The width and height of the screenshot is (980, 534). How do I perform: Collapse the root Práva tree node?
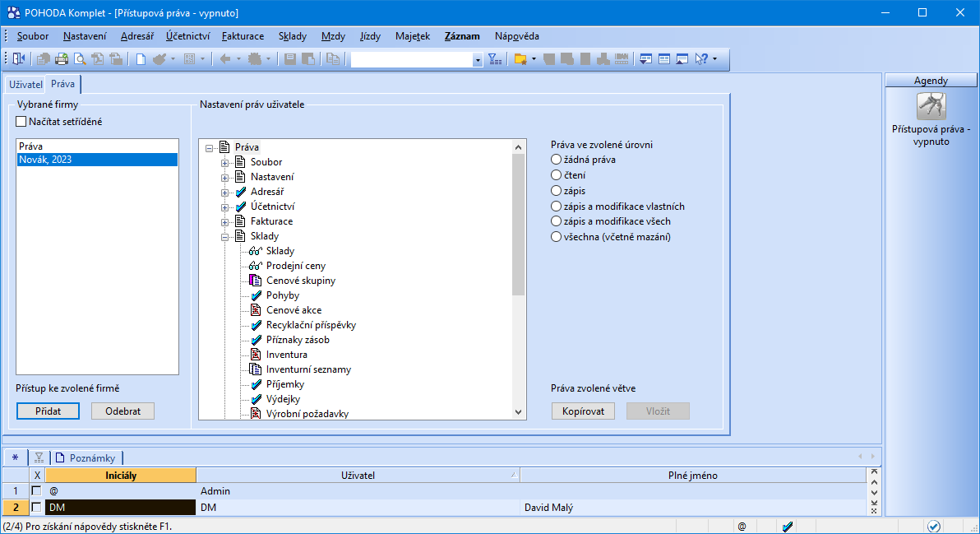(210, 148)
